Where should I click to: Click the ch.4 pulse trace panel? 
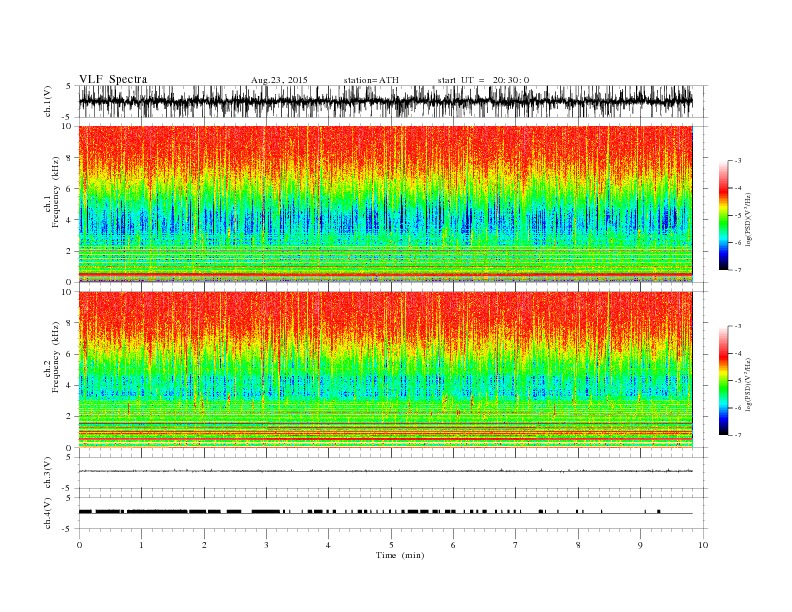coord(392,513)
